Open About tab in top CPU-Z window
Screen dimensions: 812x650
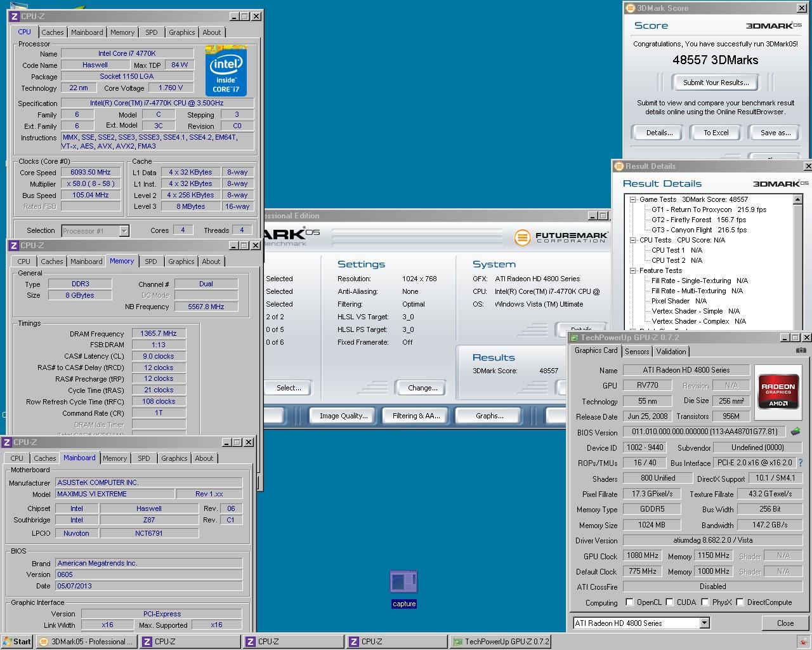(x=212, y=32)
